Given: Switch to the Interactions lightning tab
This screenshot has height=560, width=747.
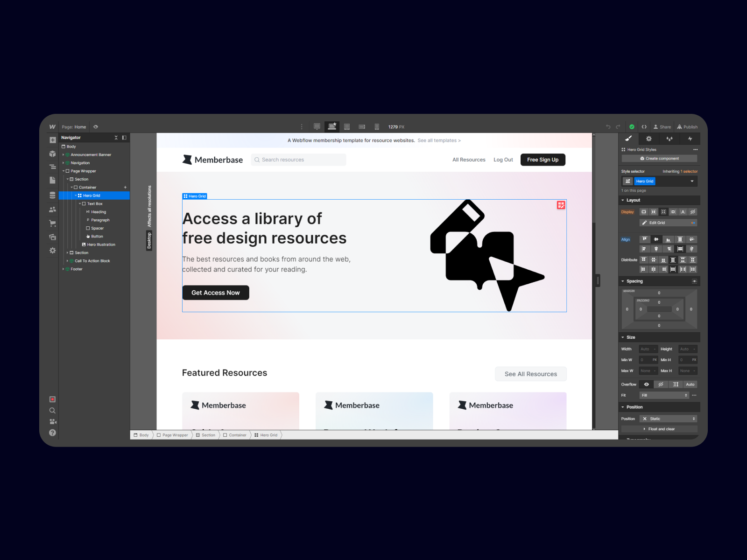Looking at the screenshot, I should [x=690, y=139].
